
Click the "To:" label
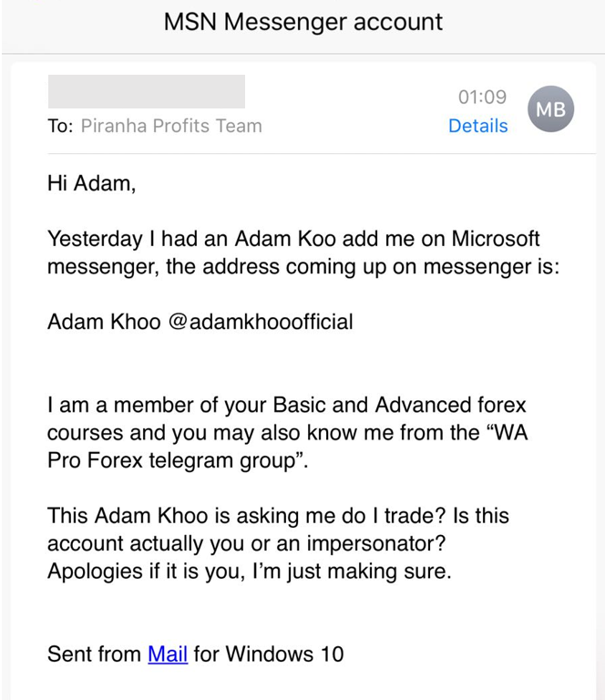pyautogui.click(x=60, y=126)
